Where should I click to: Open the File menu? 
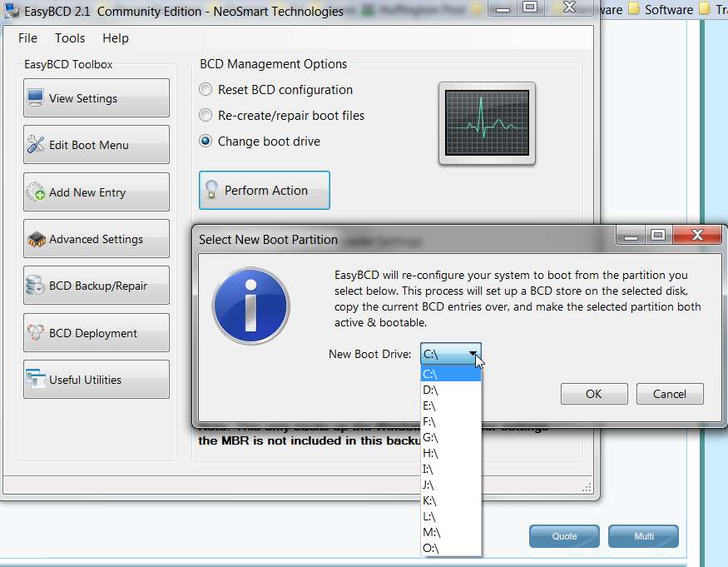pos(27,38)
